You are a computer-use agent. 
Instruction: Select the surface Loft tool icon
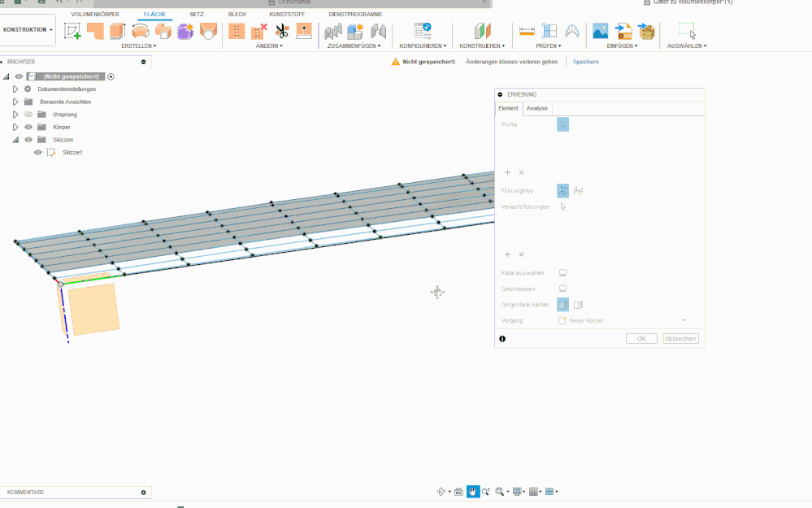tap(208, 31)
